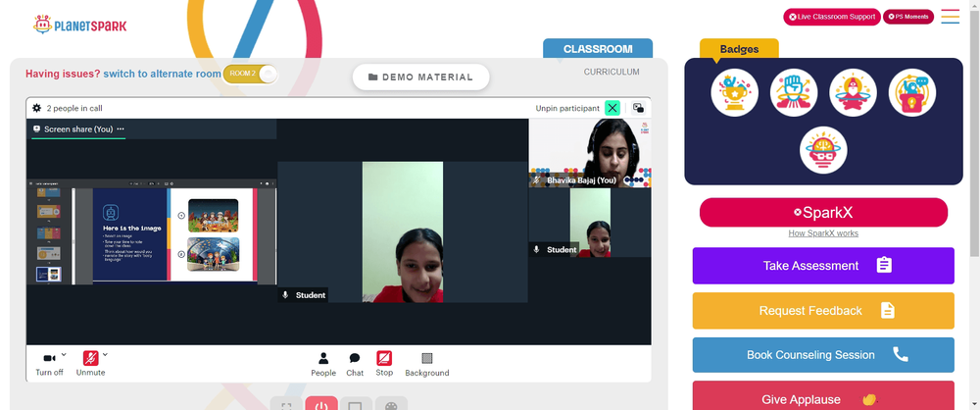This screenshot has height=410, width=980.
Task: Select the small Student video tile
Action: (x=590, y=223)
